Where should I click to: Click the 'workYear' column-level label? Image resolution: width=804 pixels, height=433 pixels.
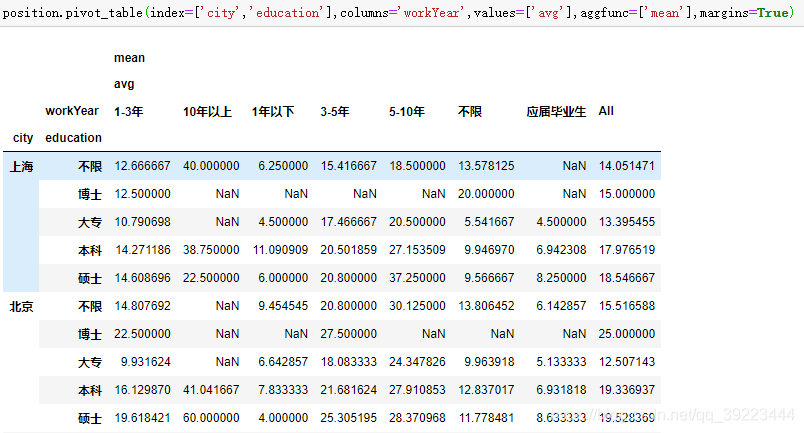pos(72,111)
